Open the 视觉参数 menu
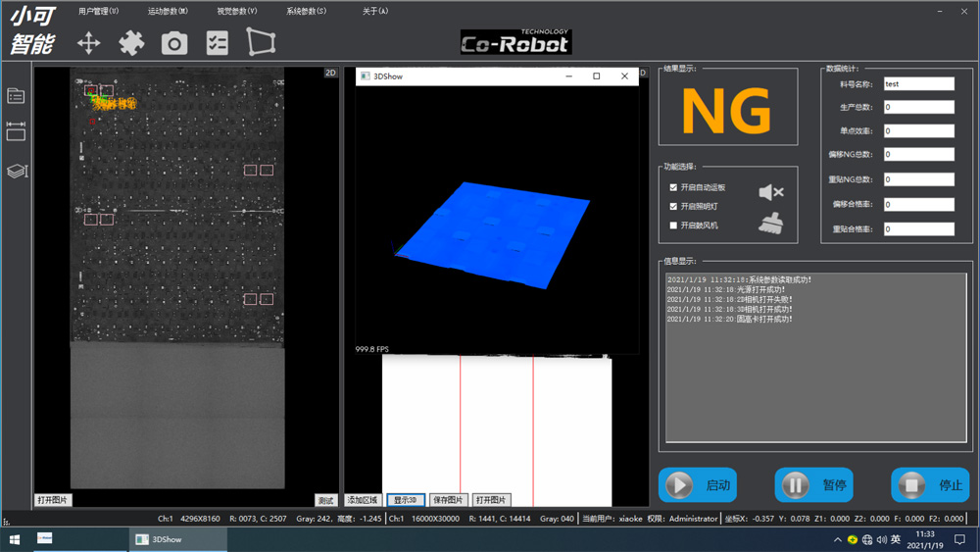980x552 pixels. point(236,12)
